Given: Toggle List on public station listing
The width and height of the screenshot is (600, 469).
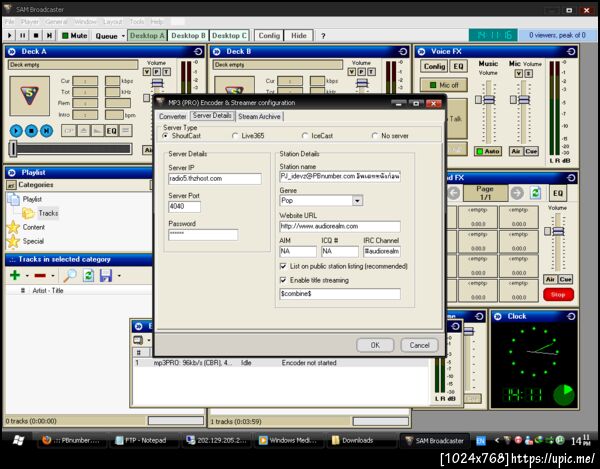Looking at the screenshot, I should pos(283,266).
